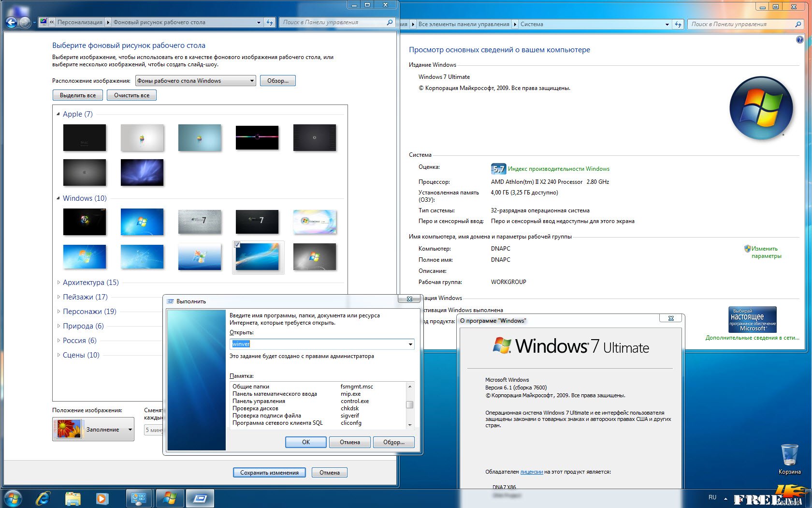Click Очистить все button
812x508 pixels.
click(x=131, y=95)
